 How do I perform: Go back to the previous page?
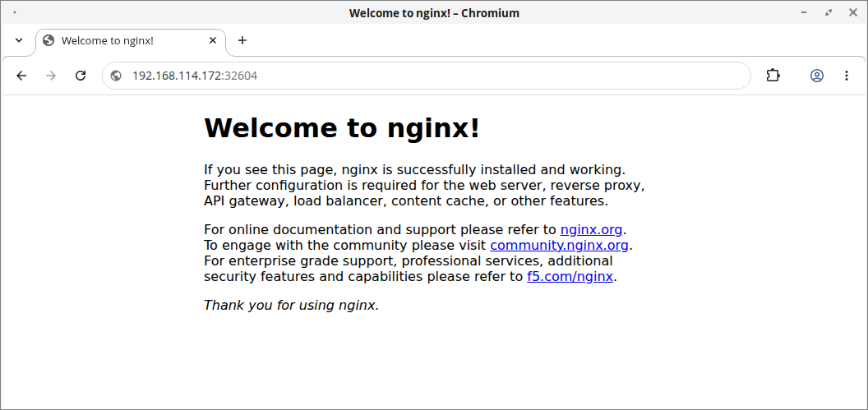pos(21,76)
